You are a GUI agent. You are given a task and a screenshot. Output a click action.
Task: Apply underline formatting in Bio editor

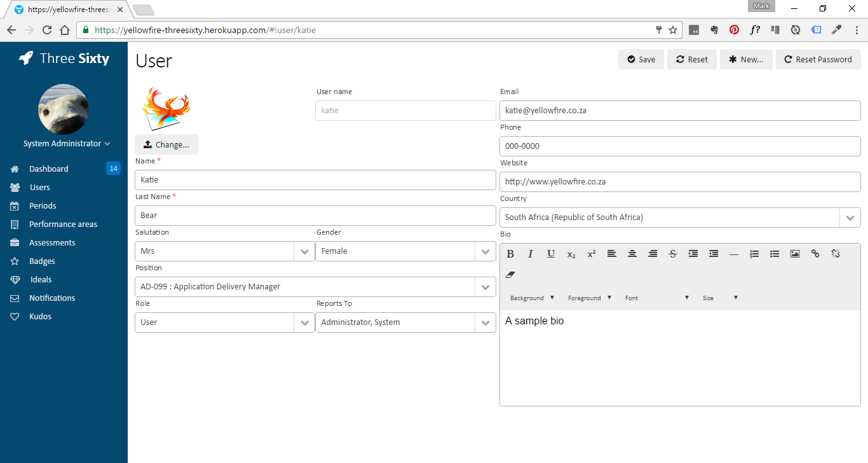pos(551,254)
